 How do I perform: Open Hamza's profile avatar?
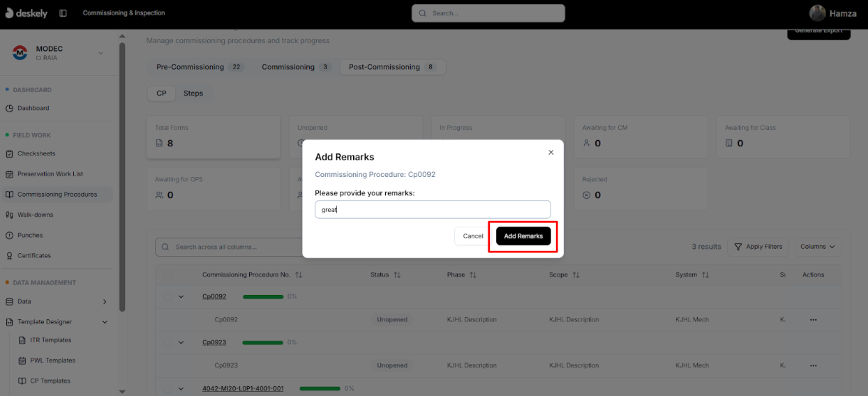[x=817, y=13]
